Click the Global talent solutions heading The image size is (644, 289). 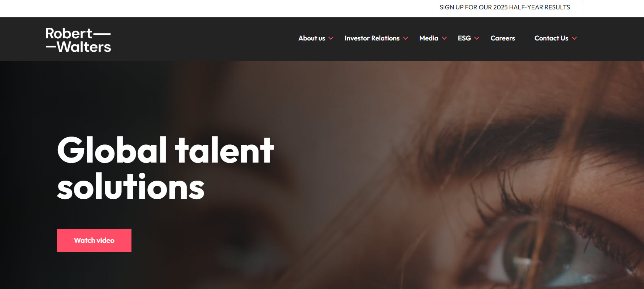coord(165,168)
